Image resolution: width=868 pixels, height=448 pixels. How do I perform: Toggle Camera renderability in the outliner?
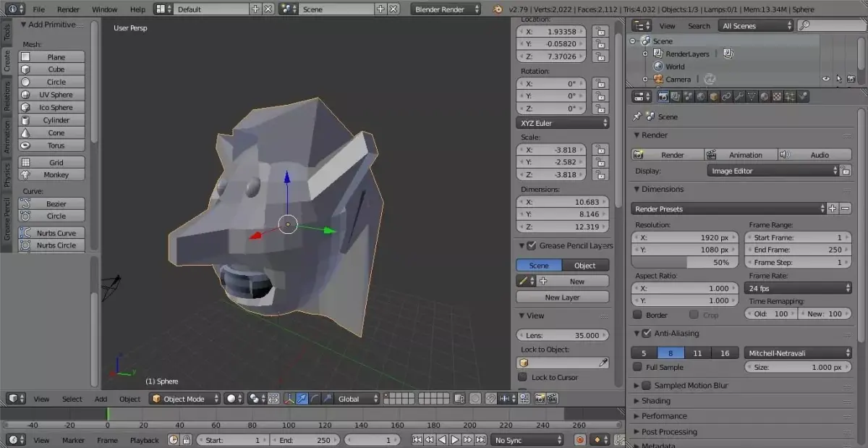coord(851,79)
